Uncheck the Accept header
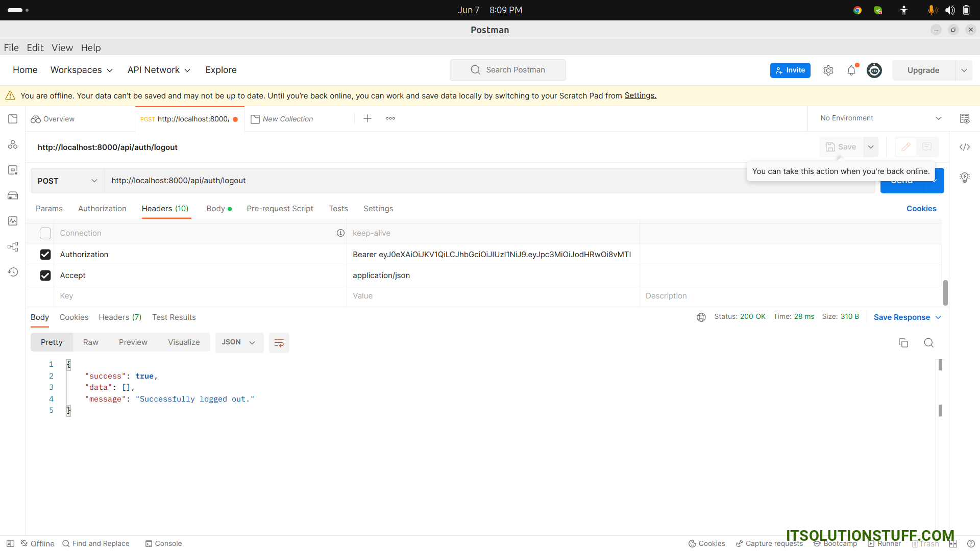 [45, 275]
